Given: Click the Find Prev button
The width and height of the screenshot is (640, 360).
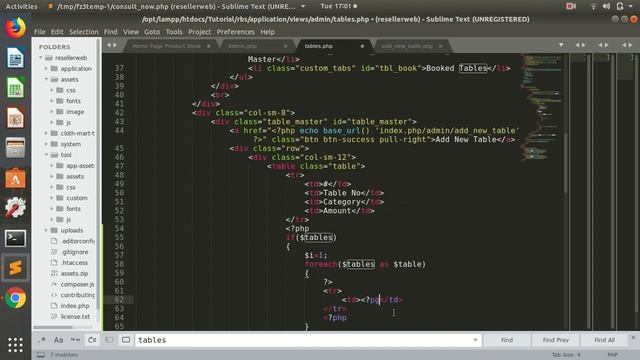Looking at the screenshot, I should 556,340.
